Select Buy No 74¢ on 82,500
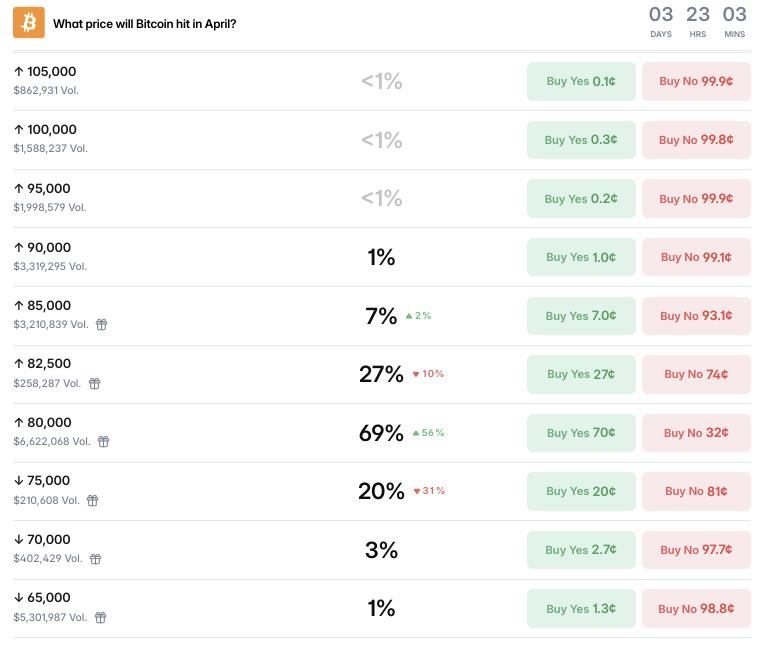Image resolution: width=767 pixels, height=647 pixels. point(696,374)
